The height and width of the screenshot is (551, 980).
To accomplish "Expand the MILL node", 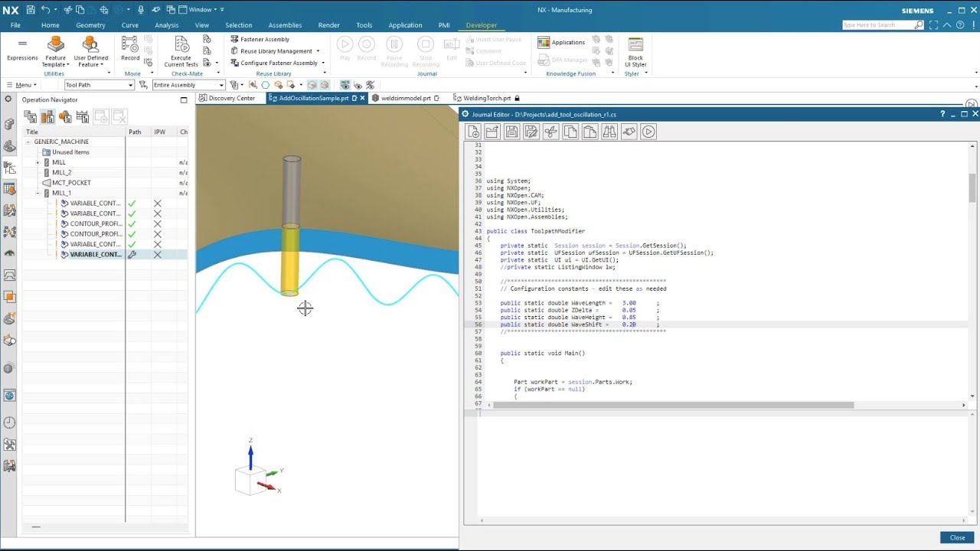I will 38,162.
